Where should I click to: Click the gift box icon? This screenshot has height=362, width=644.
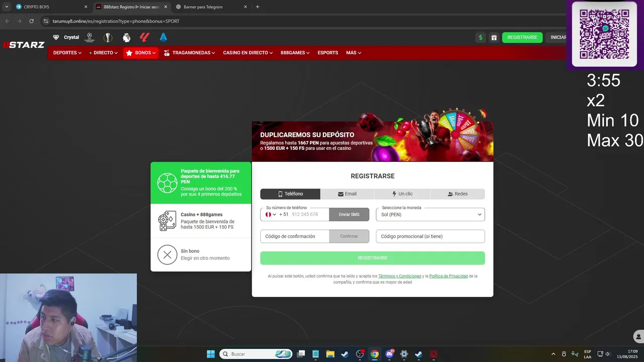coord(494,37)
